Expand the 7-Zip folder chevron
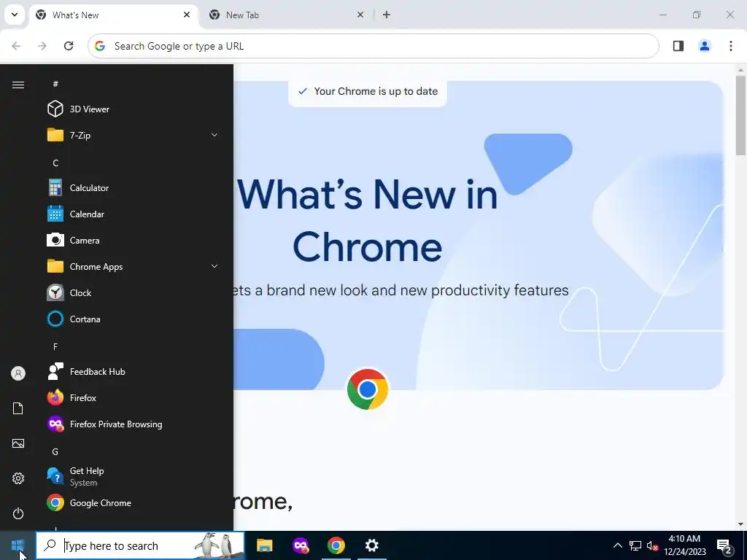 214,135
